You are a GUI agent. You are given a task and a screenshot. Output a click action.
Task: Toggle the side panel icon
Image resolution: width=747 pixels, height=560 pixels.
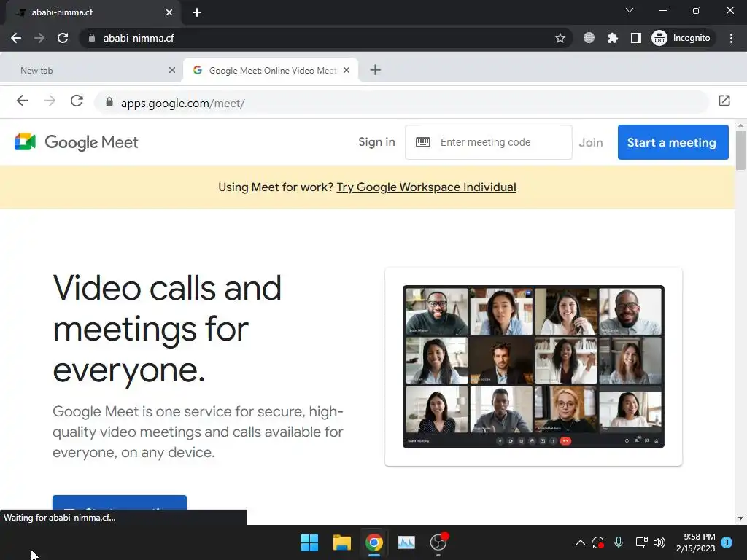[636, 38]
